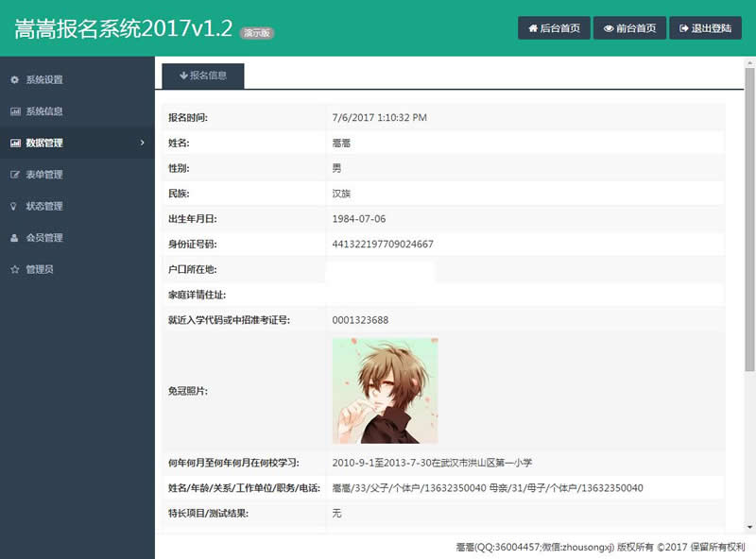This screenshot has width=756, height=559.
Task: Click the download arrow icon on 报名信息 tab
Action: [185, 75]
